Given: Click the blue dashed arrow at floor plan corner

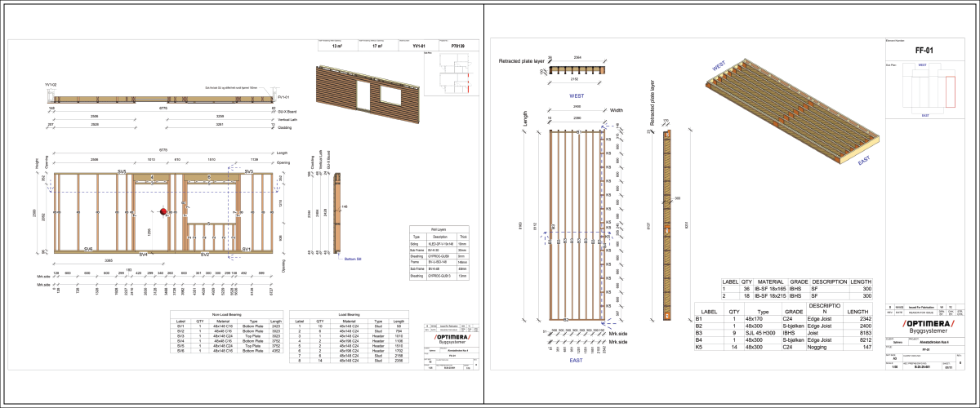Looking at the screenshot, I should [x=606, y=126].
